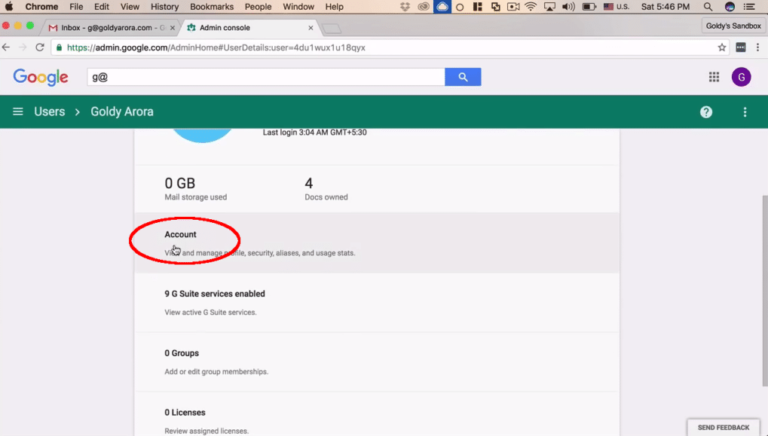Bookmark page with star icon
The image size is (768, 436).
coord(721,48)
